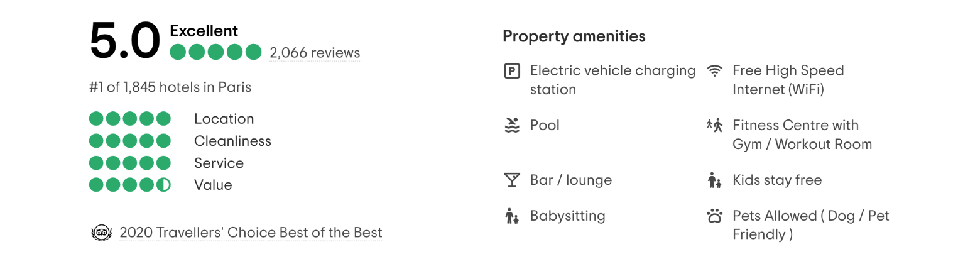Viewport: 980px width, 259px height.
Task: Click the 5.0 overall score
Action: pyautogui.click(x=125, y=41)
